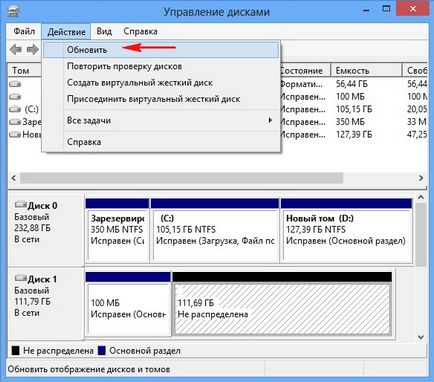This screenshot has width=434, height=382.
Task: Click the Том column header
Action: 24,70
